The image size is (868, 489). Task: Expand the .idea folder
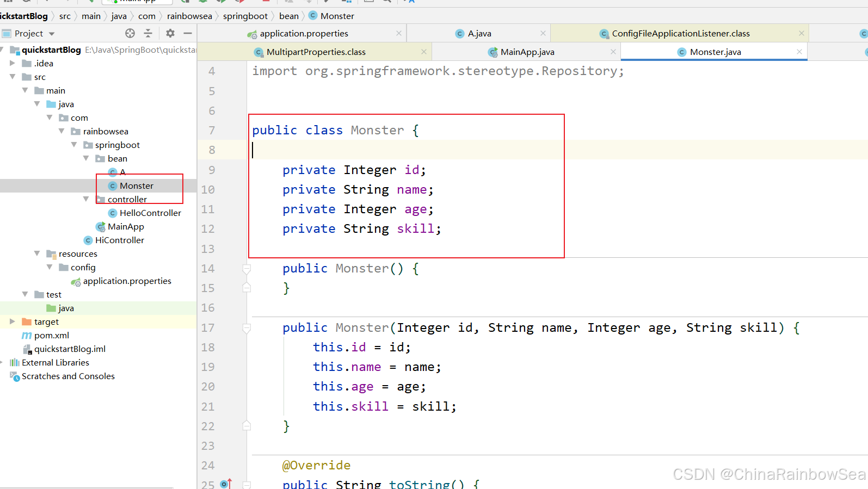tap(13, 63)
